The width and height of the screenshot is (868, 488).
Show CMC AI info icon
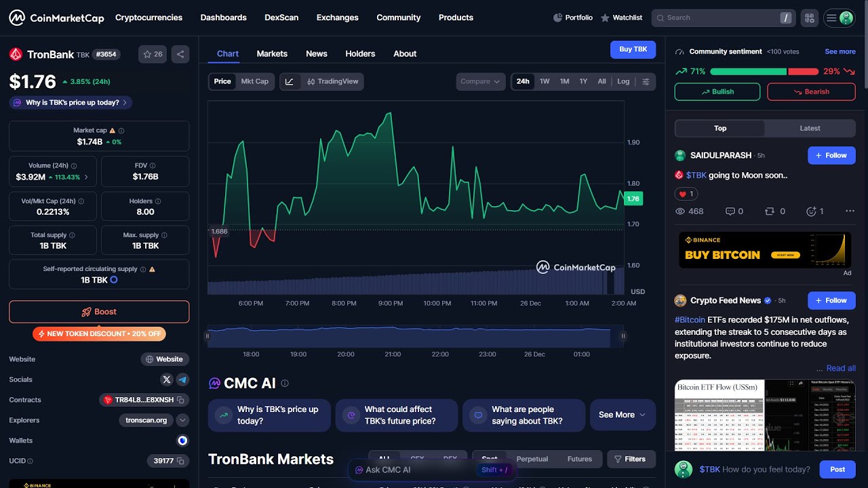click(x=285, y=384)
